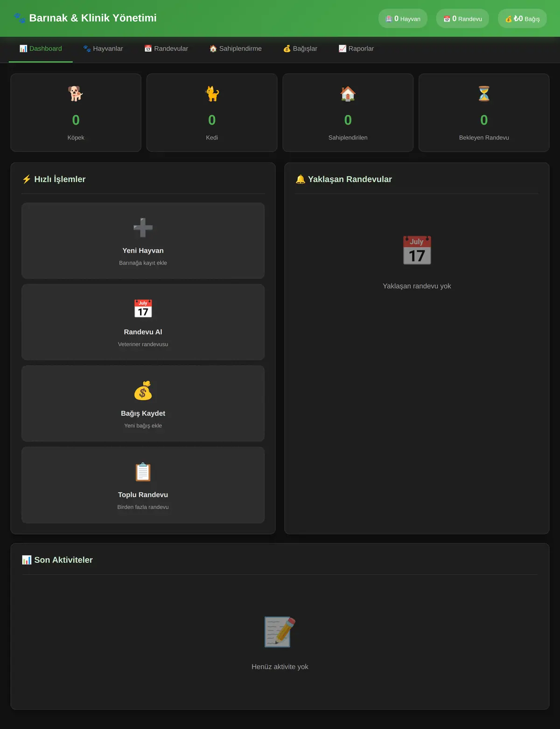Screen dimensions: 560x729
Task: Click the money bag icon on Bağış Kaydet
Action: click(x=143, y=391)
